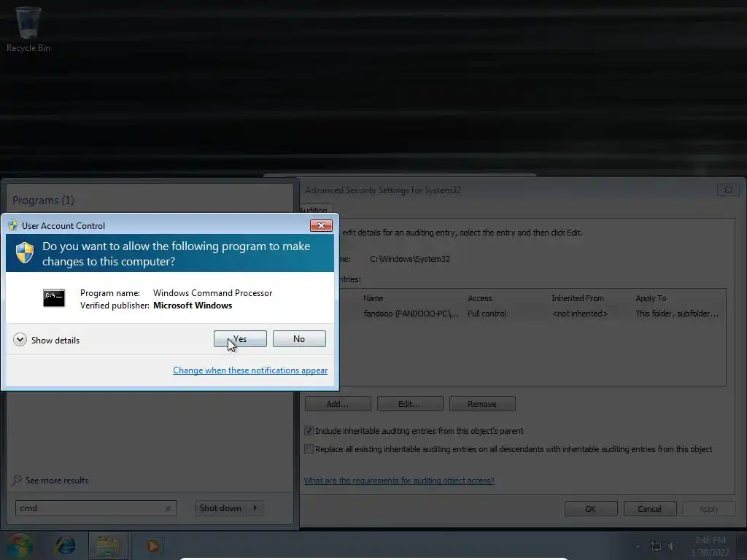The width and height of the screenshot is (747, 560).
Task: Click Cancel in Advanced Security Settings
Action: (x=650, y=508)
